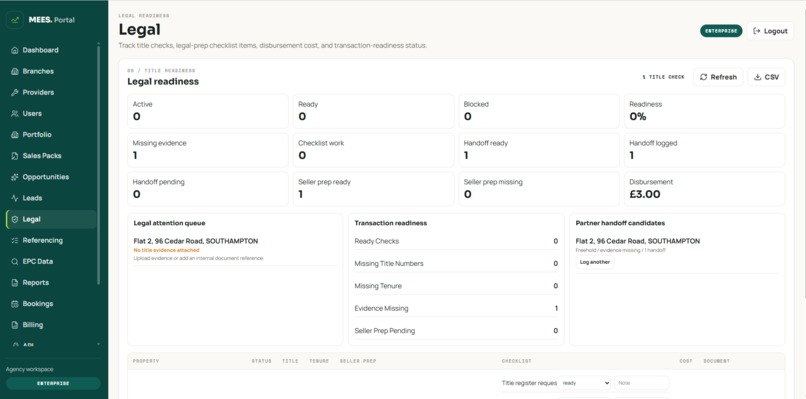Click the CSV download icon
806x399 pixels.
pyautogui.click(x=757, y=77)
